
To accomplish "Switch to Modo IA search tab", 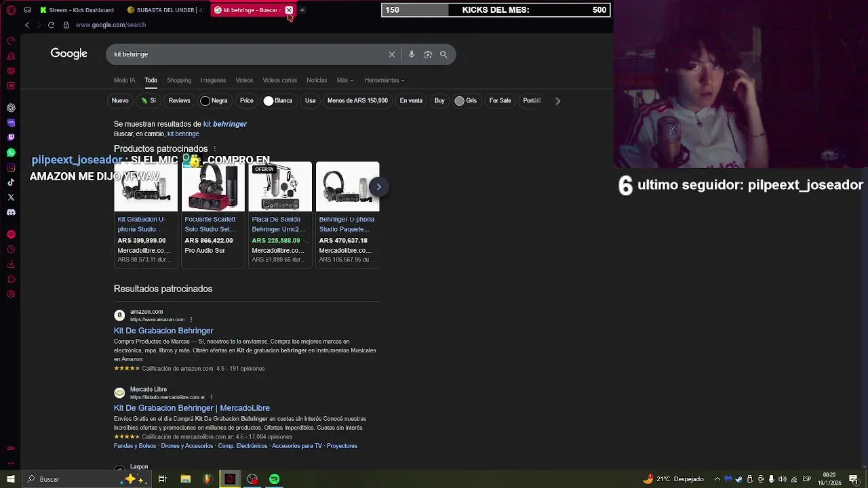I will (x=125, y=80).
